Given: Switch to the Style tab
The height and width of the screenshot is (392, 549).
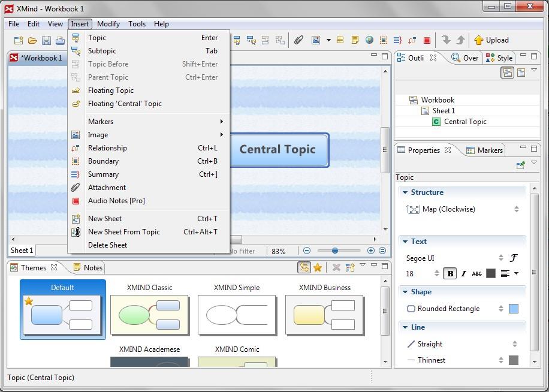Looking at the screenshot, I should pos(500,58).
